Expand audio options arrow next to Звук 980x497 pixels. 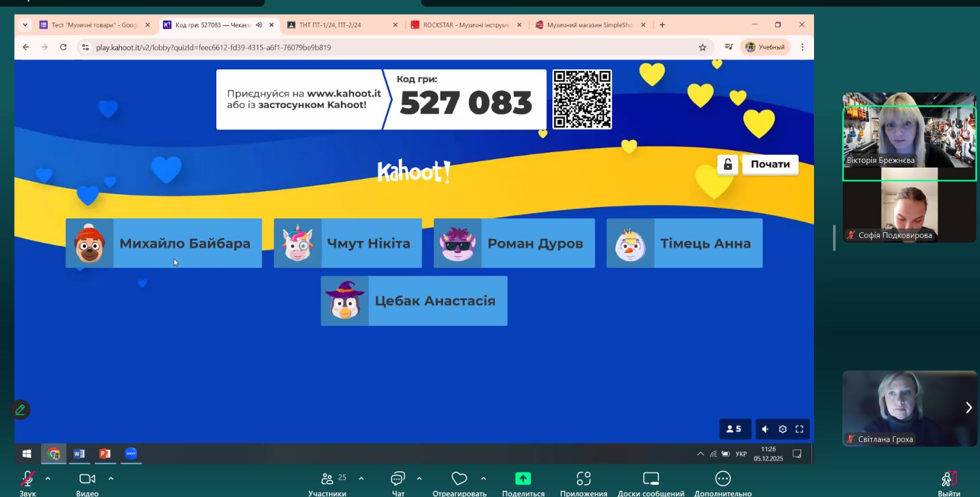48,479
